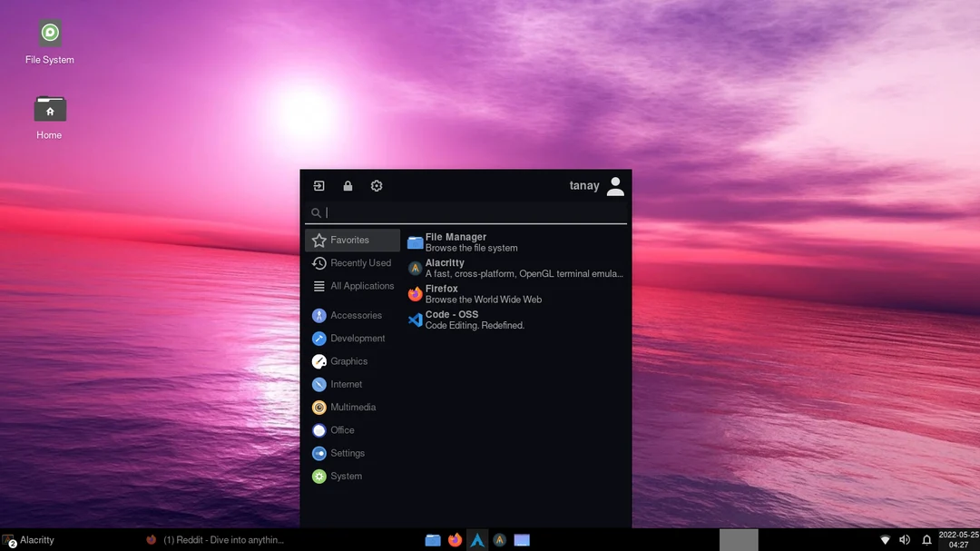Open the Multimedia category
Screen dimensions: 980x551
tap(352, 407)
